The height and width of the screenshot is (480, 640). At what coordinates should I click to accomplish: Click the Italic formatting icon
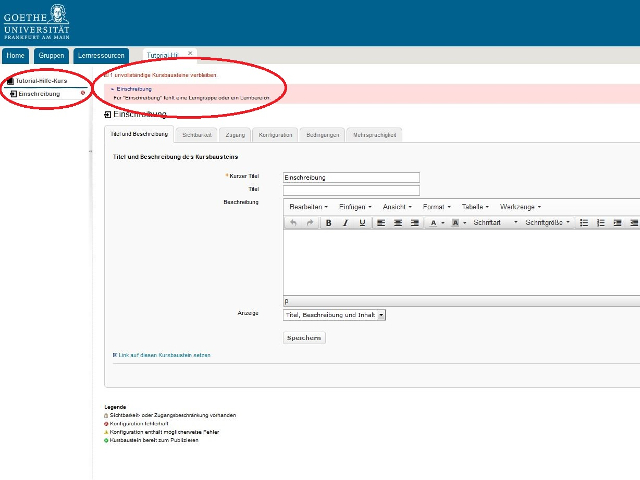coord(345,223)
